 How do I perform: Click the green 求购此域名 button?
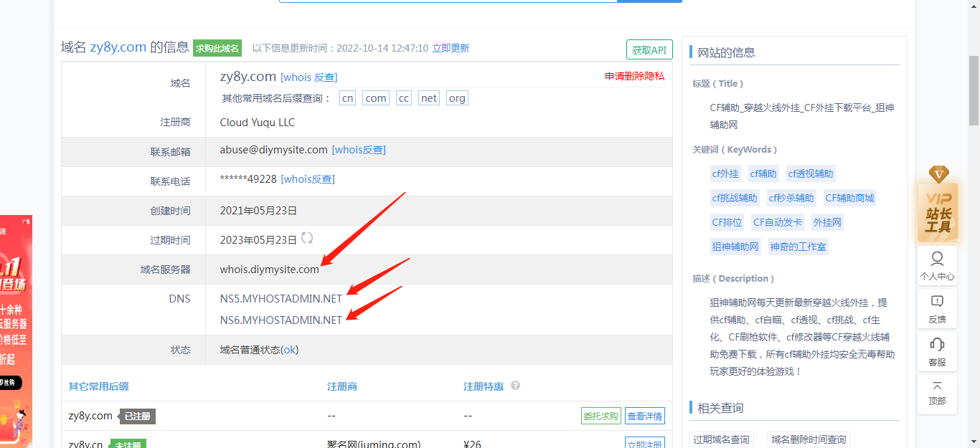[217, 48]
